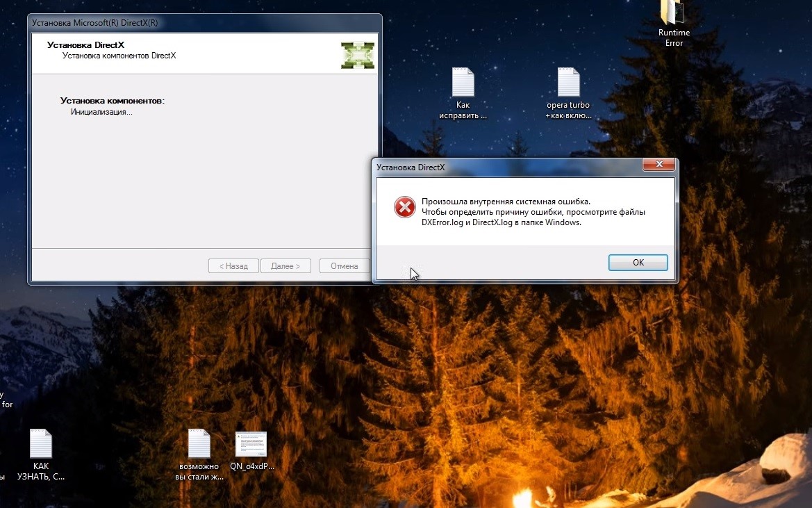Select the 'Как исправить' text file icon
This screenshot has height=508, width=812.
point(463,83)
